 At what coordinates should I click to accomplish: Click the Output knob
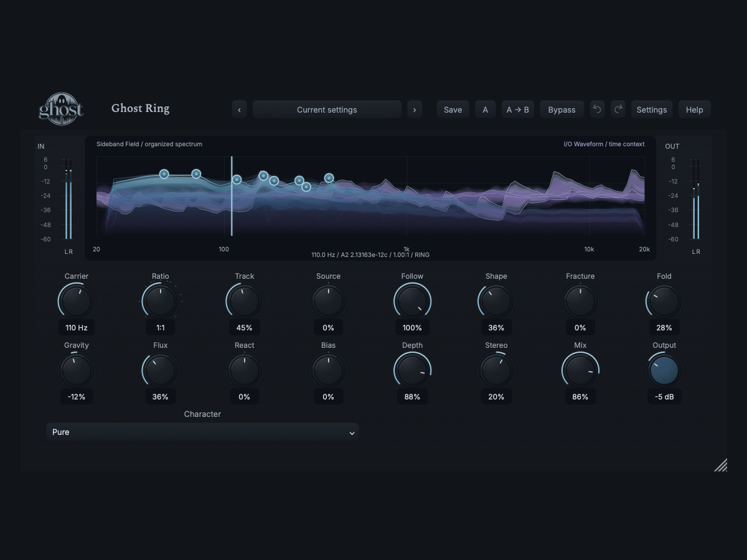(x=664, y=371)
